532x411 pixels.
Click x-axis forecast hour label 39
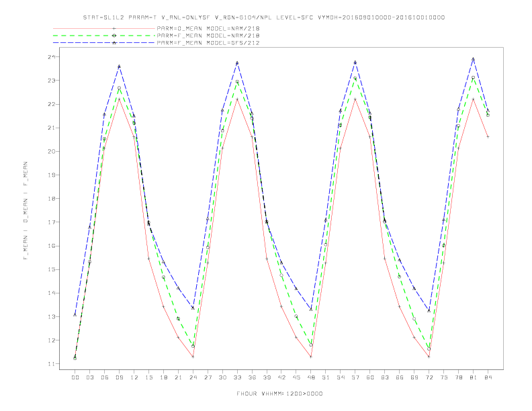(x=267, y=377)
